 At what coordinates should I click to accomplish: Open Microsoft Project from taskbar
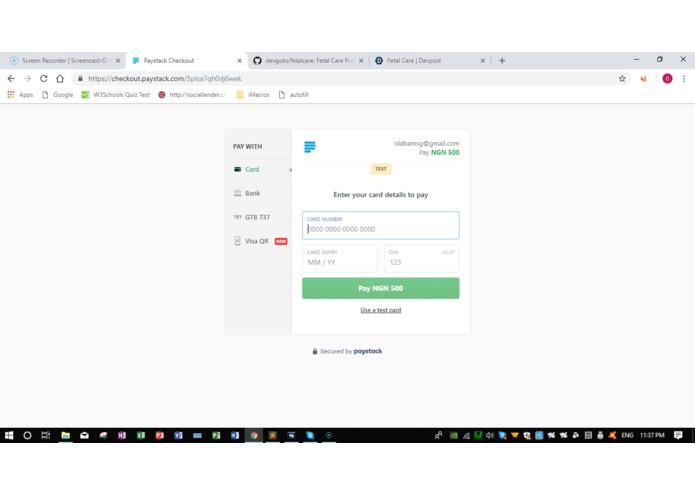216,436
